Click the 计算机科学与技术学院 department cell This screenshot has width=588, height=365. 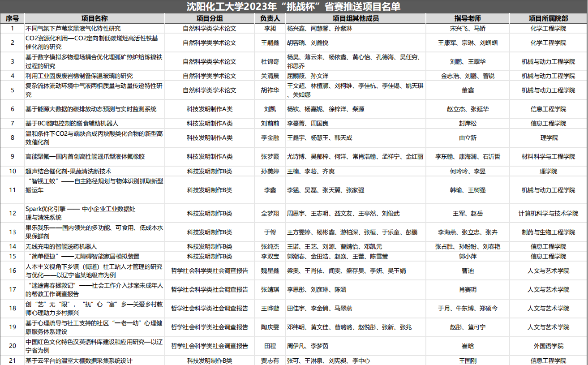pos(548,214)
